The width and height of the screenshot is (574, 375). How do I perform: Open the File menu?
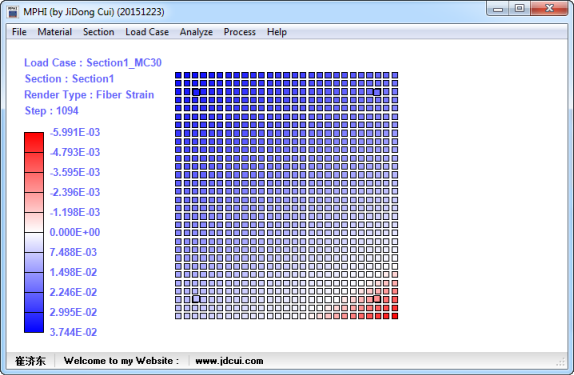coord(19,32)
